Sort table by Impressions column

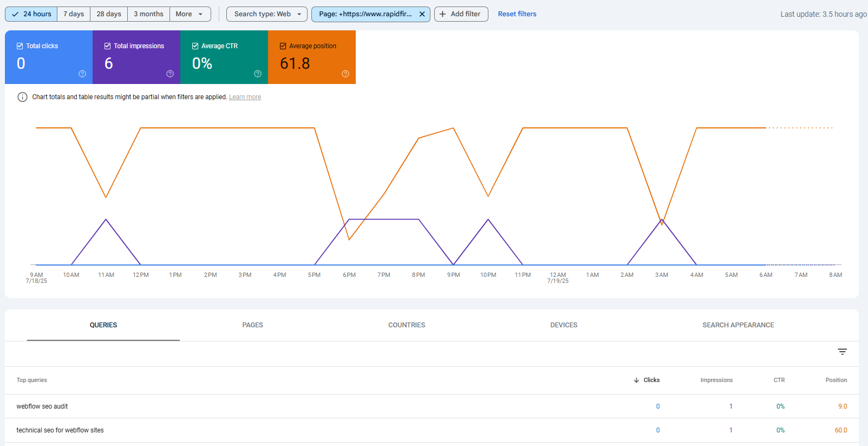click(x=716, y=380)
